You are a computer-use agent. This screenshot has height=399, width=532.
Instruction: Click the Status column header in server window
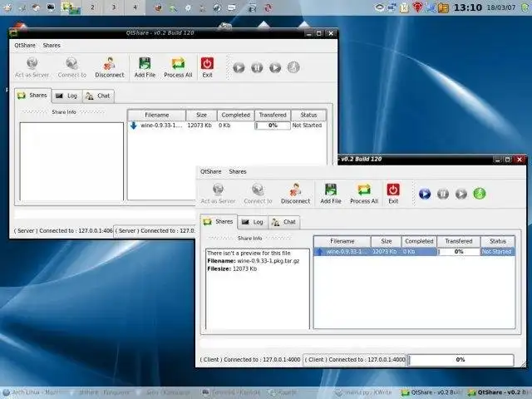(308, 115)
